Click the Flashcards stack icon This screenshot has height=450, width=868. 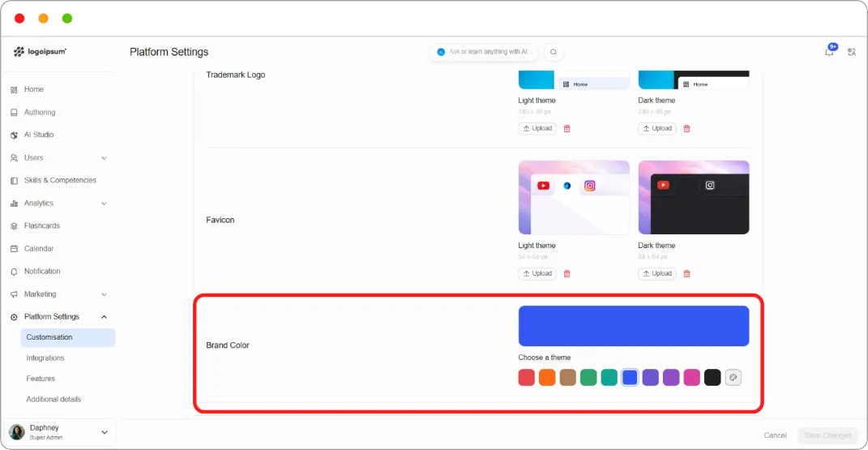(14, 226)
